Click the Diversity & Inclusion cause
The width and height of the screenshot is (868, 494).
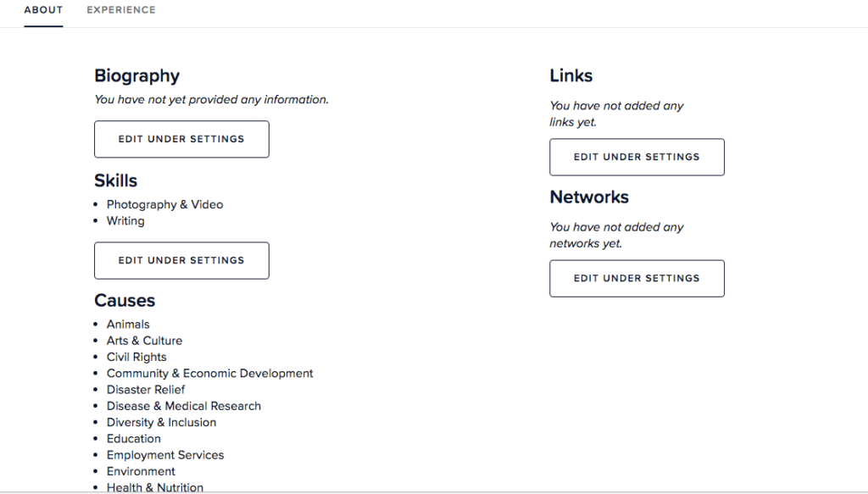tap(161, 422)
